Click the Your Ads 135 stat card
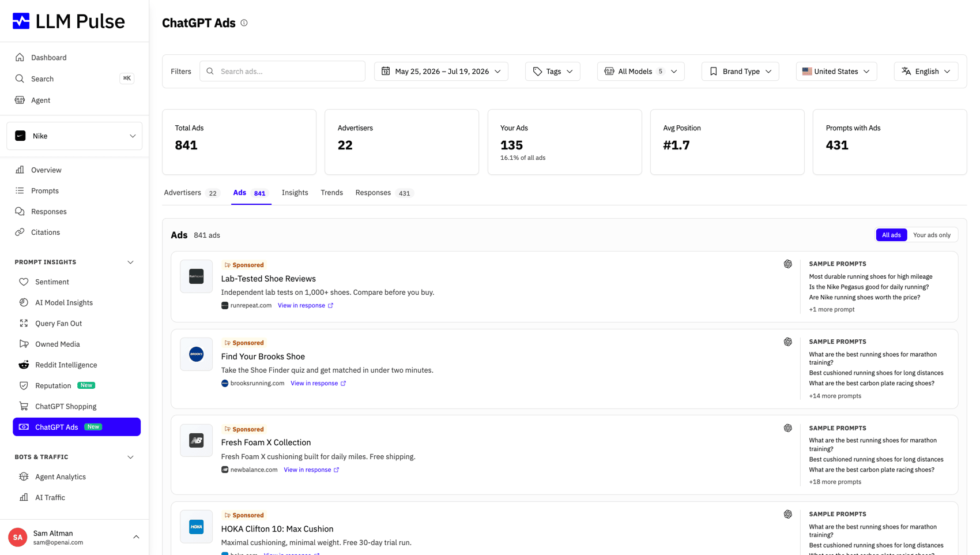 click(x=564, y=142)
